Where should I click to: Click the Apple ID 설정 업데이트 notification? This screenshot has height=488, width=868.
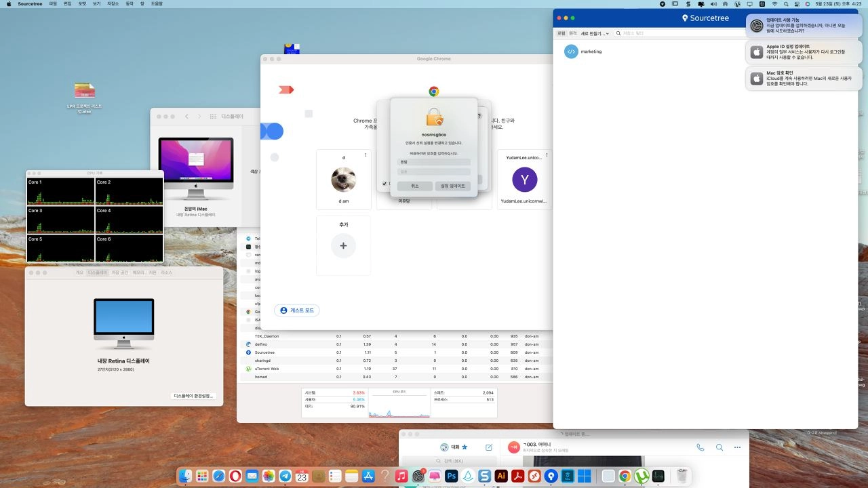(x=804, y=52)
